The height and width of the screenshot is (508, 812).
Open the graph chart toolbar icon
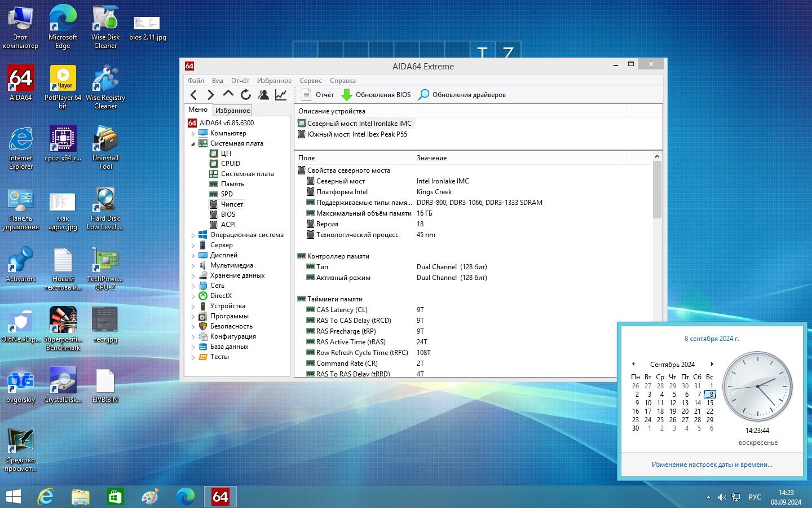tap(281, 95)
